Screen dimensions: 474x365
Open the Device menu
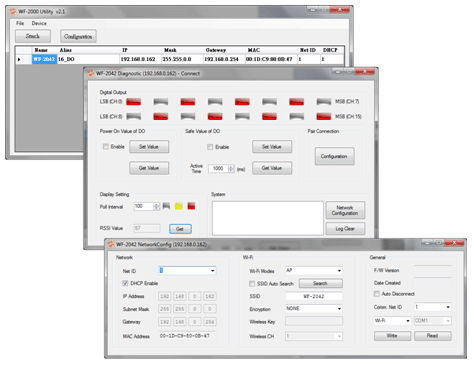coord(39,23)
